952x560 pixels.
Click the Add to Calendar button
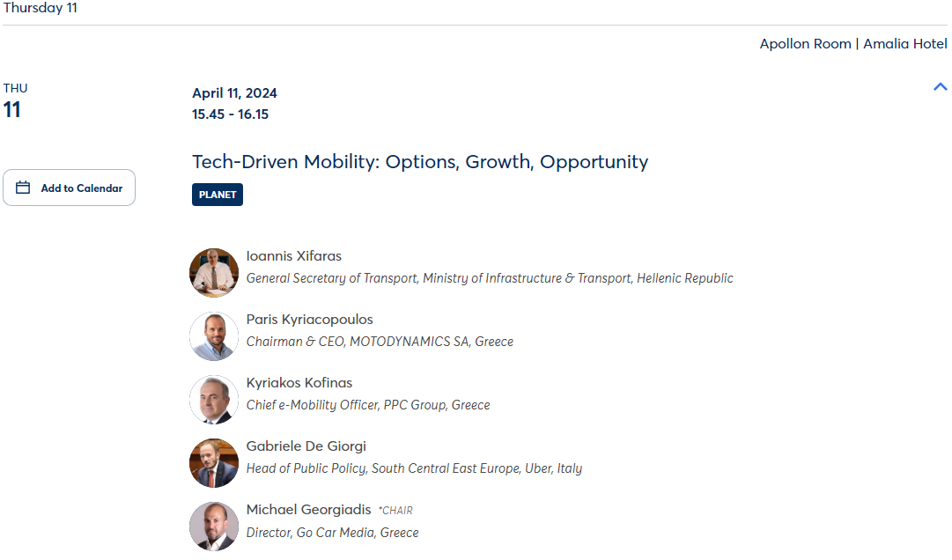point(70,188)
